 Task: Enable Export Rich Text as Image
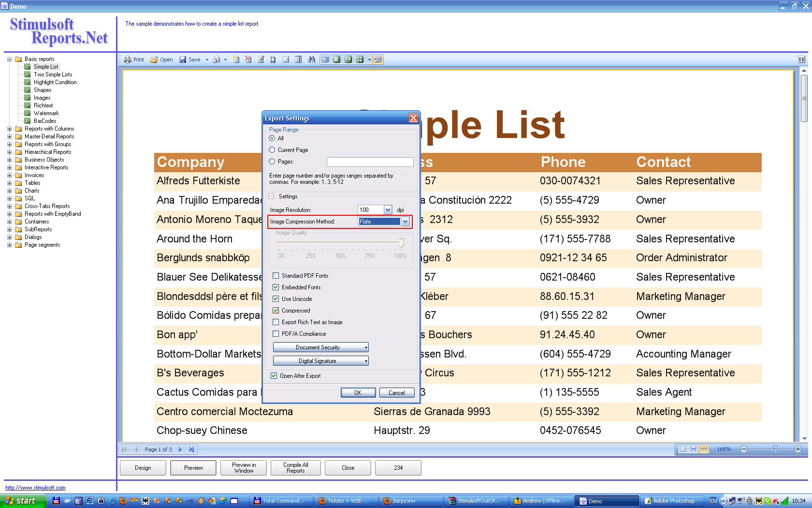click(x=276, y=322)
